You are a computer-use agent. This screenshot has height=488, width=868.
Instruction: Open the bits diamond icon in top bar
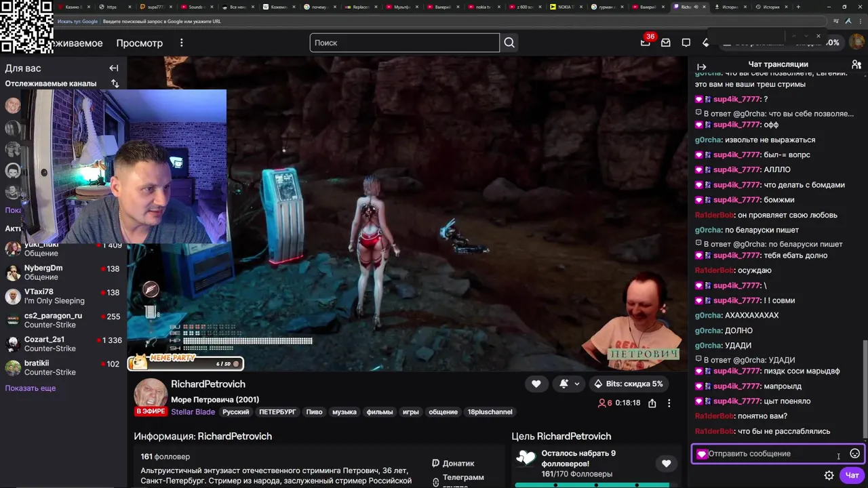click(706, 43)
